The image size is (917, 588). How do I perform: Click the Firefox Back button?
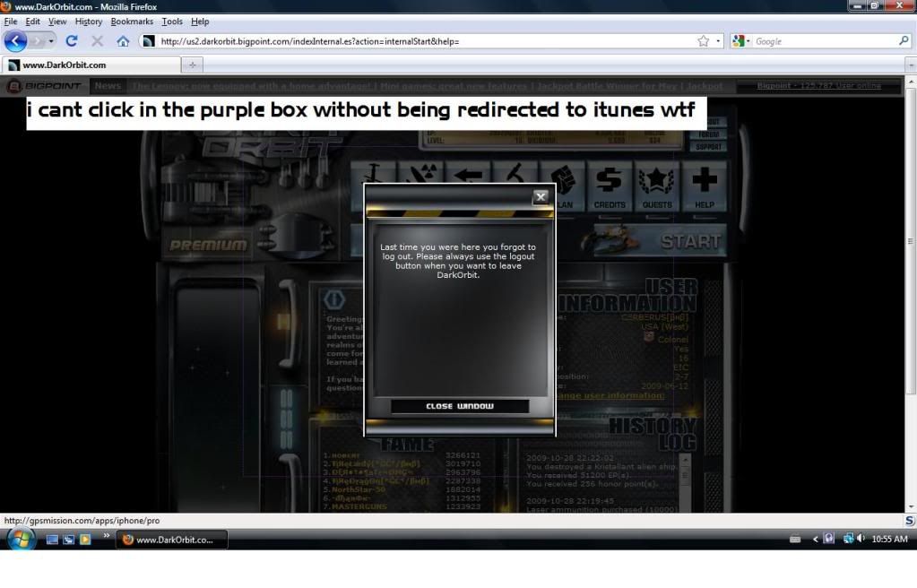point(16,41)
